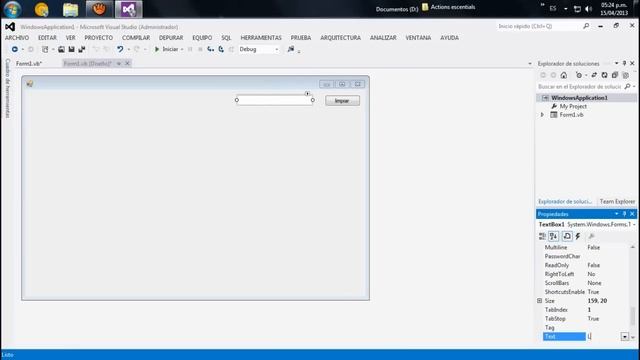Viewport: 640px width, 360px height.
Task: Open the ARCHIVO menu
Action: [17, 38]
